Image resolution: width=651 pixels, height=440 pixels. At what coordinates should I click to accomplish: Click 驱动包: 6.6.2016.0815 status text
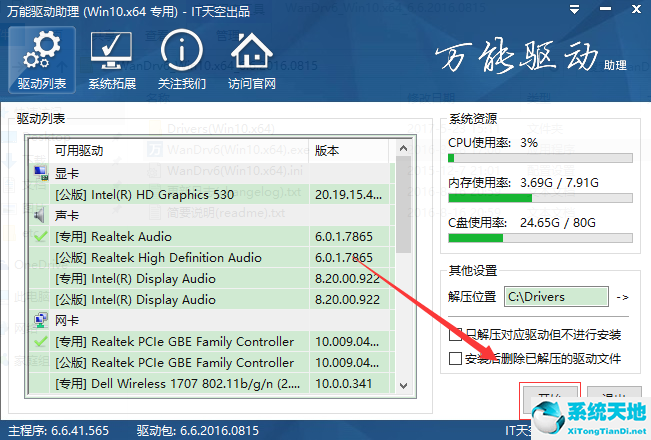pos(198,431)
